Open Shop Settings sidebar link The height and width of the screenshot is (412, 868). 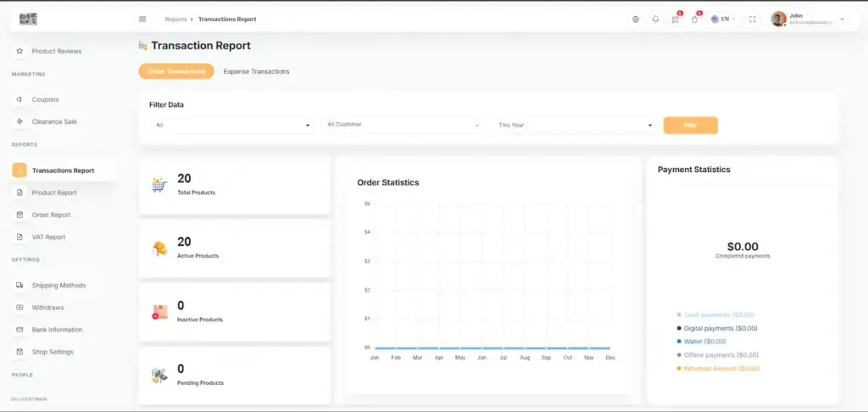[53, 352]
